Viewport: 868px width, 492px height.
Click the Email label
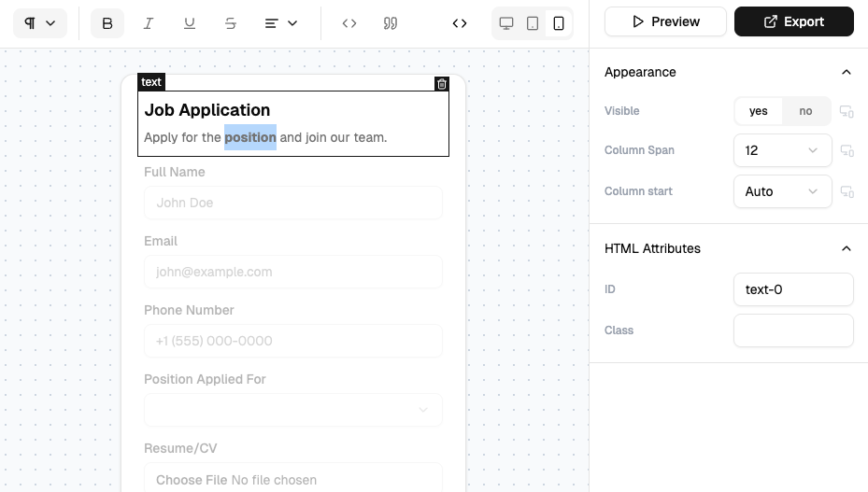[161, 241]
